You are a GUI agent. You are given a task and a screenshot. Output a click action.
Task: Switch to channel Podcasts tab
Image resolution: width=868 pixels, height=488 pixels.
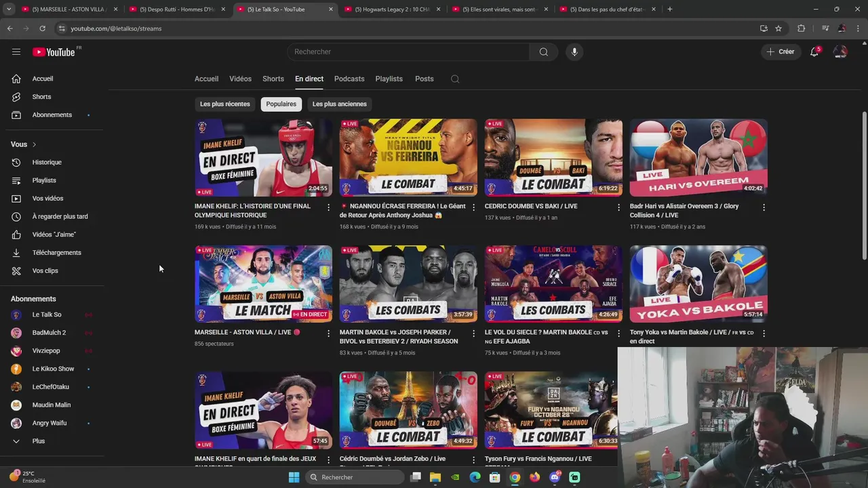349,79
